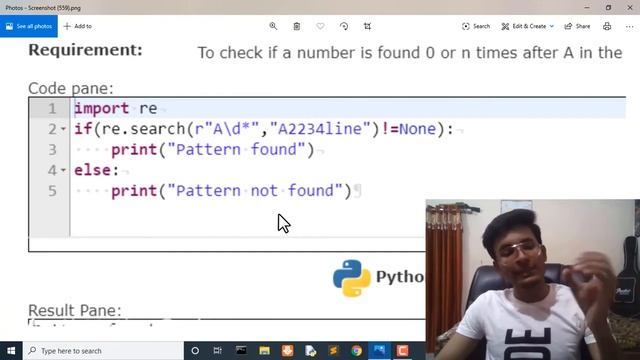Viewport: 640px width, 360px height.
Task: Mark the photo as favorite with the heart
Action: [x=320, y=26]
